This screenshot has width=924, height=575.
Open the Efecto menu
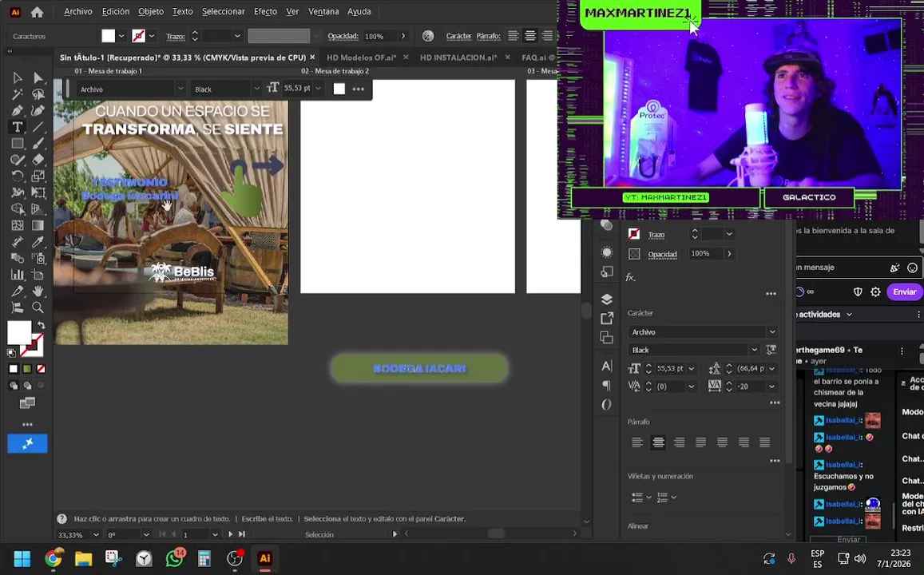[265, 11]
